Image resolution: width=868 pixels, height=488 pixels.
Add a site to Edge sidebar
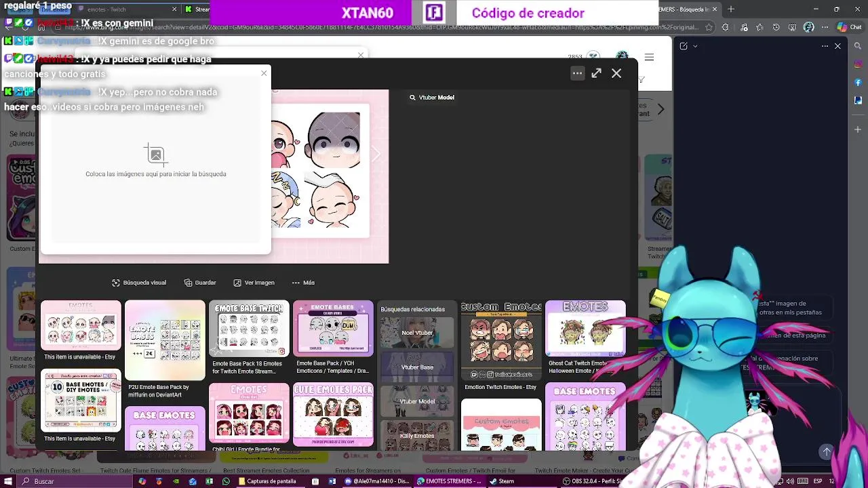click(x=858, y=129)
